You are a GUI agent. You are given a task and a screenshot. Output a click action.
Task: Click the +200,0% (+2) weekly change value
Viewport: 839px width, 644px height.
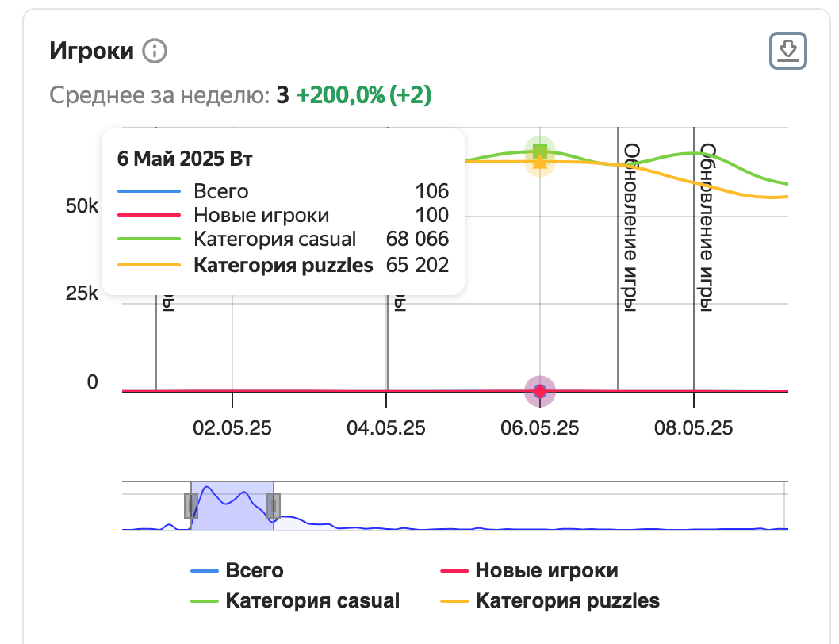coord(363,96)
